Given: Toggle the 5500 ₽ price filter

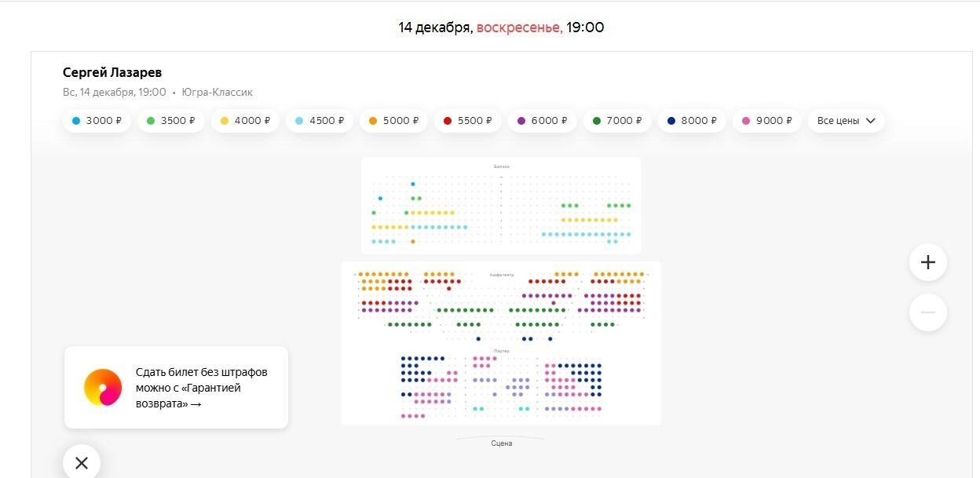Looking at the screenshot, I should coord(468,121).
